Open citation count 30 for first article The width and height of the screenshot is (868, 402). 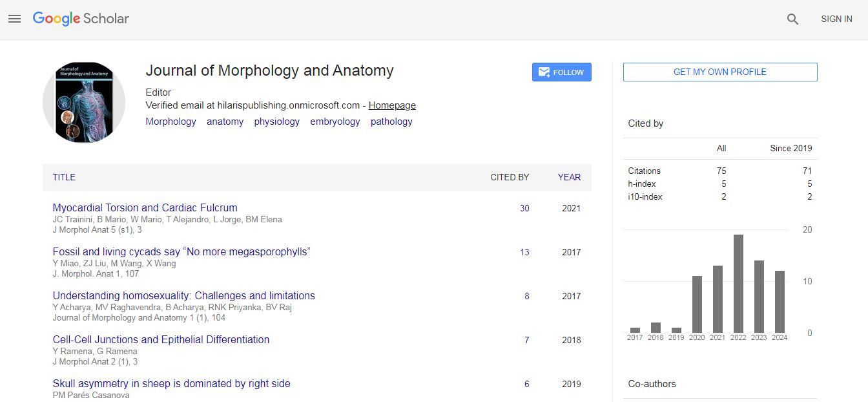click(524, 208)
